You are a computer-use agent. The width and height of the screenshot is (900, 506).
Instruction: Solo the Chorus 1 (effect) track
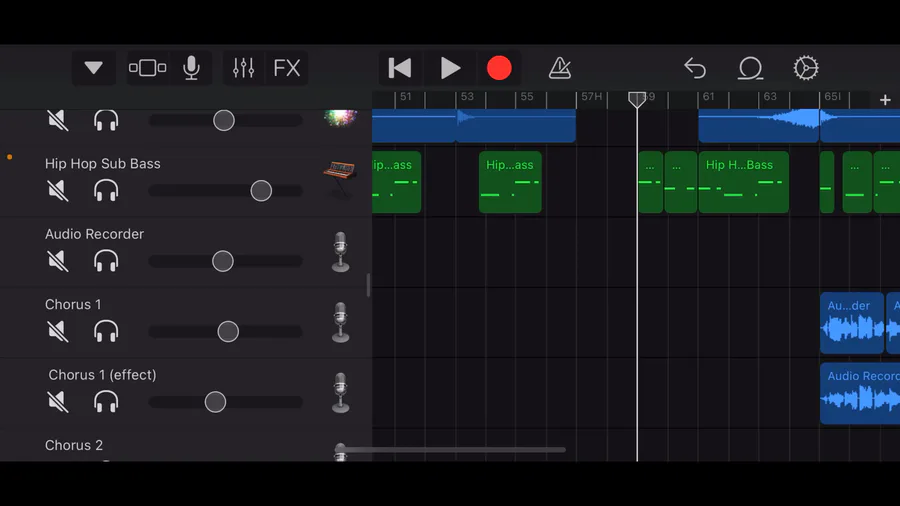(106, 402)
